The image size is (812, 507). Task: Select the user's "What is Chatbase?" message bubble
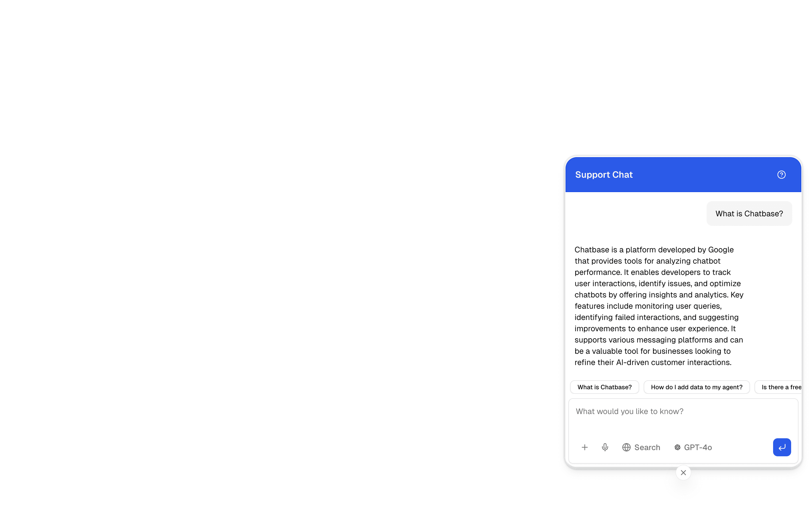point(749,213)
